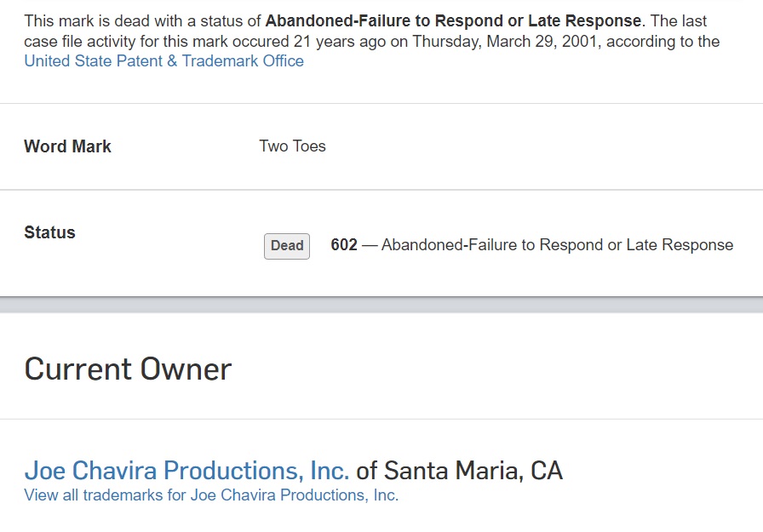The height and width of the screenshot is (532, 763).
Task: Click the Current Owner heading
Action: point(128,369)
